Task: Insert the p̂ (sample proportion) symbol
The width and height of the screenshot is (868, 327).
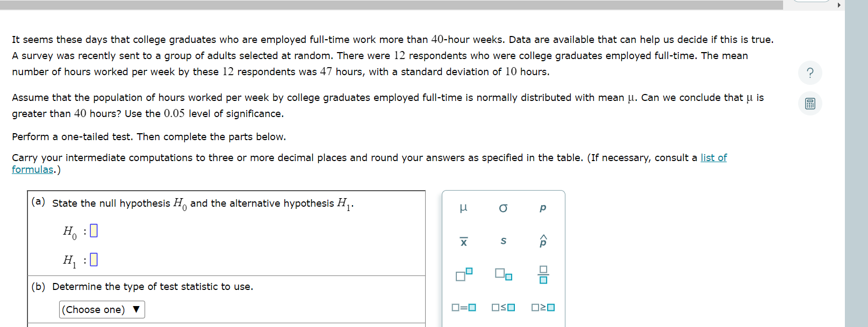Action: 543,242
